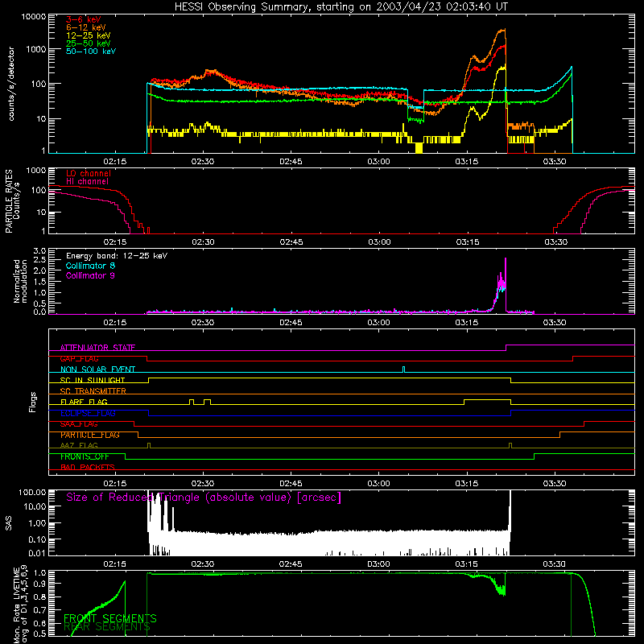The width and height of the screenshot is (644, 644).
Task: Click the SC_TRANSMITTER flag label
Action: (93, 391)
